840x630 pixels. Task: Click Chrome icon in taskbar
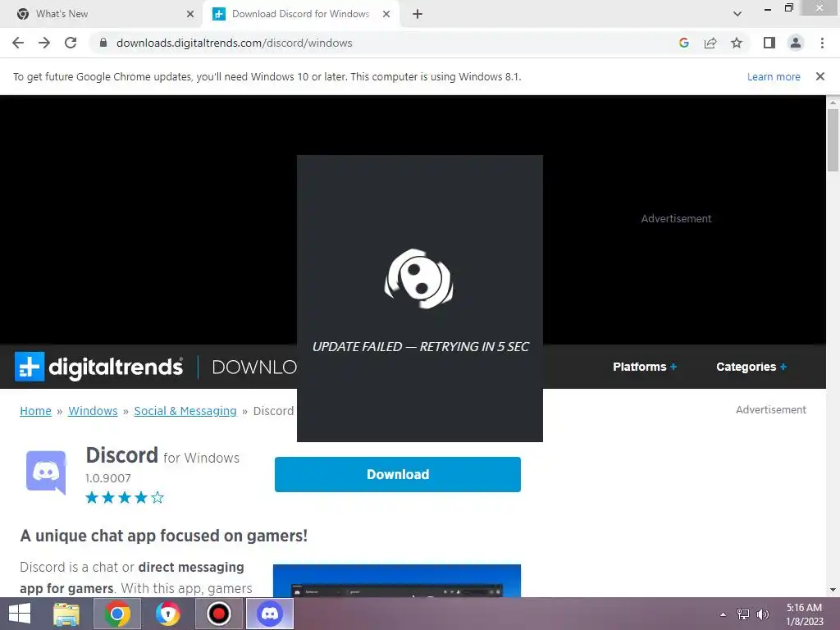[x=117, y=614]
